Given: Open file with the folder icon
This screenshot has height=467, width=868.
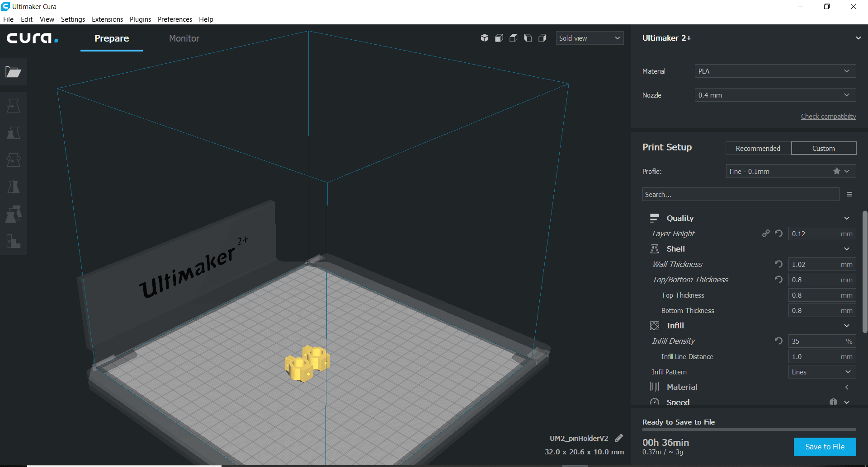Looking at the screenshot, I should click(13, 72).
